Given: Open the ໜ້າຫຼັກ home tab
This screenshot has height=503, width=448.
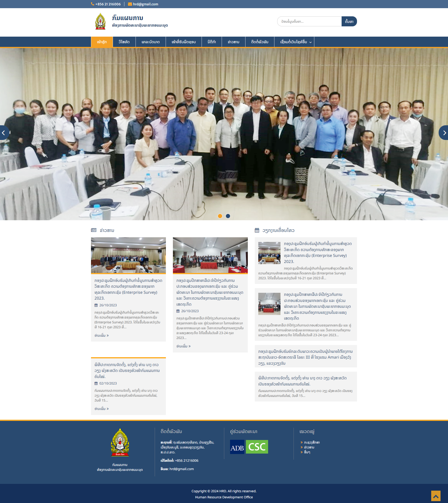Looking at the screenshot, I should pos(102,42).
